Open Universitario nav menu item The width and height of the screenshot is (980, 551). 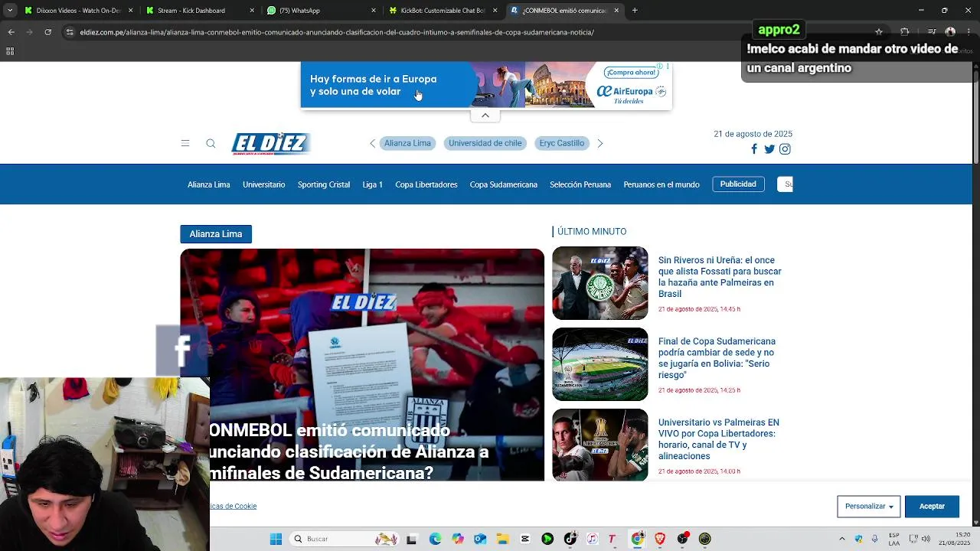coord(264,184)
